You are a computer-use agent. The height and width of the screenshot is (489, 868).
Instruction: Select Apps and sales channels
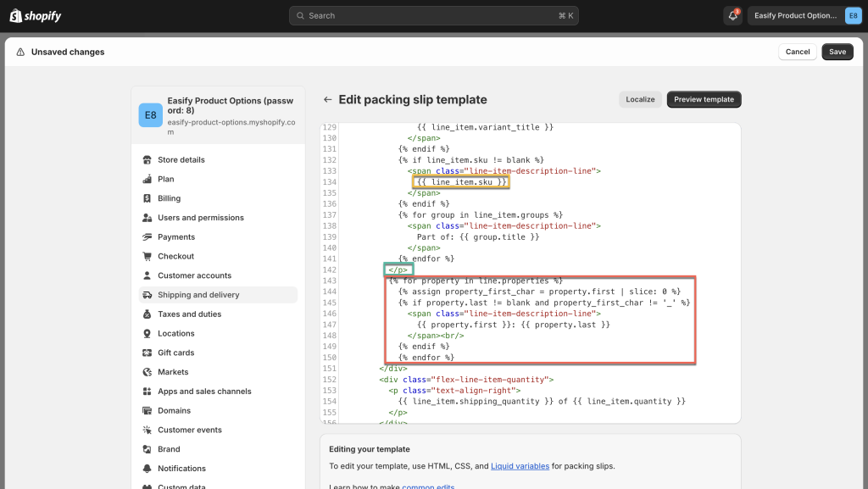tap(204, 392)
